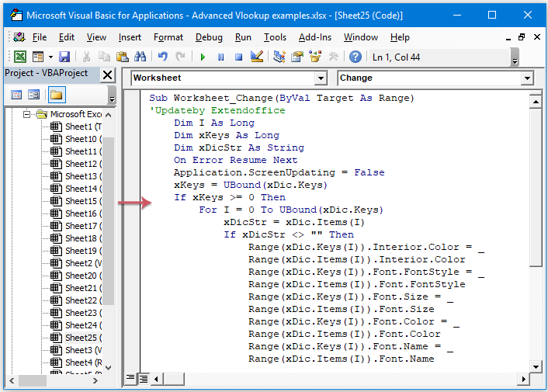Click the Find binoculars icon
The height and width of the screenshot is (392, 548).
(140, 57)
